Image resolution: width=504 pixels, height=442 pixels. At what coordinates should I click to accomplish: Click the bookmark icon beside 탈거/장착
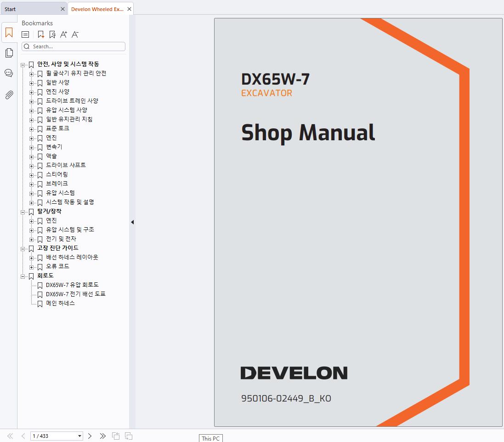pos(31,212)
